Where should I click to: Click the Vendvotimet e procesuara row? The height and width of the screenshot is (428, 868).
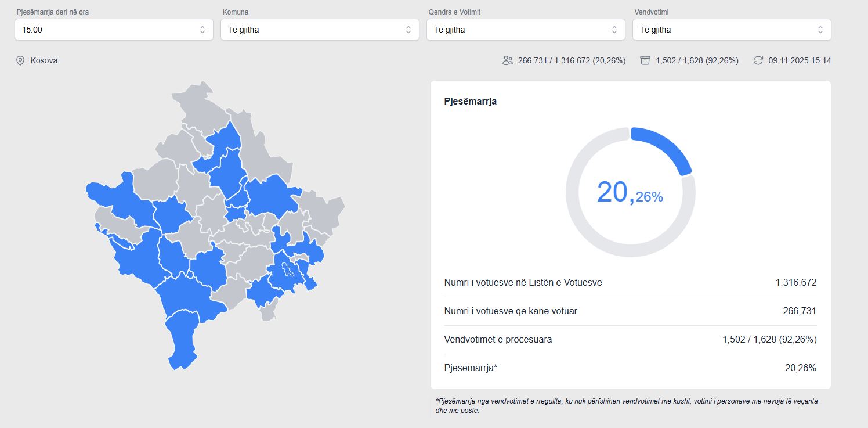[630, 340]
